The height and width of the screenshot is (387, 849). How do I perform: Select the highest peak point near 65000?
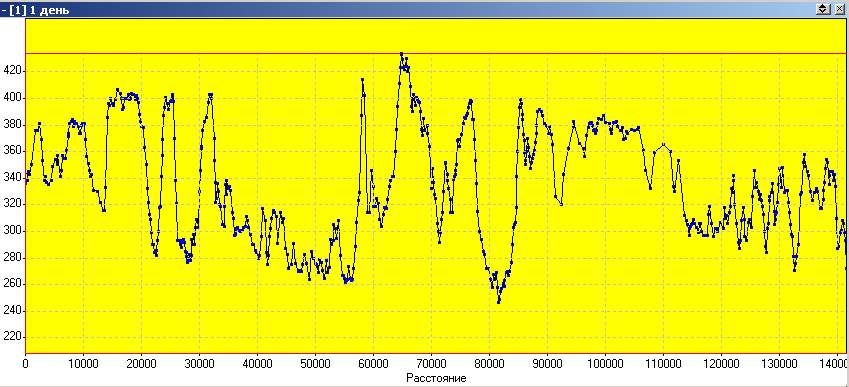pyautogui.click(x=401, y=54)
